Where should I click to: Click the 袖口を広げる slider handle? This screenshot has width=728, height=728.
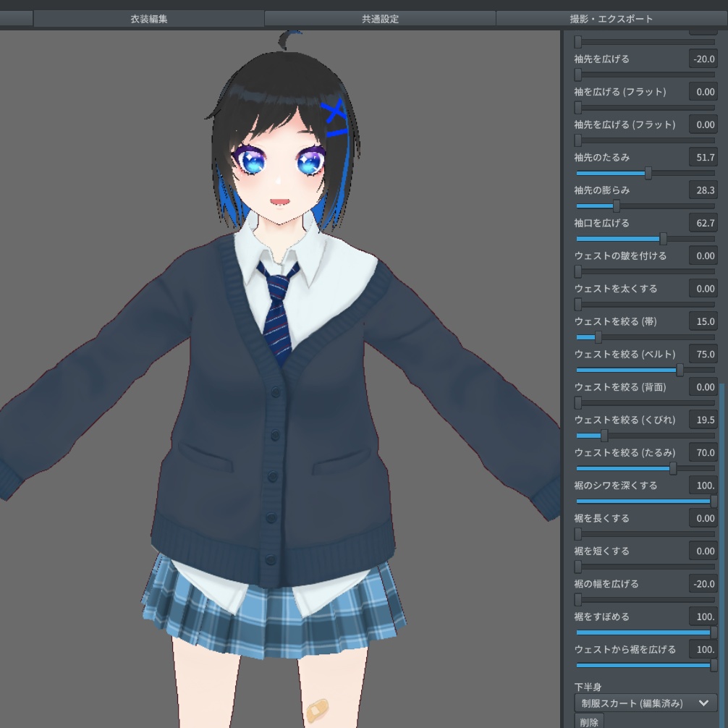pos(663,239)
